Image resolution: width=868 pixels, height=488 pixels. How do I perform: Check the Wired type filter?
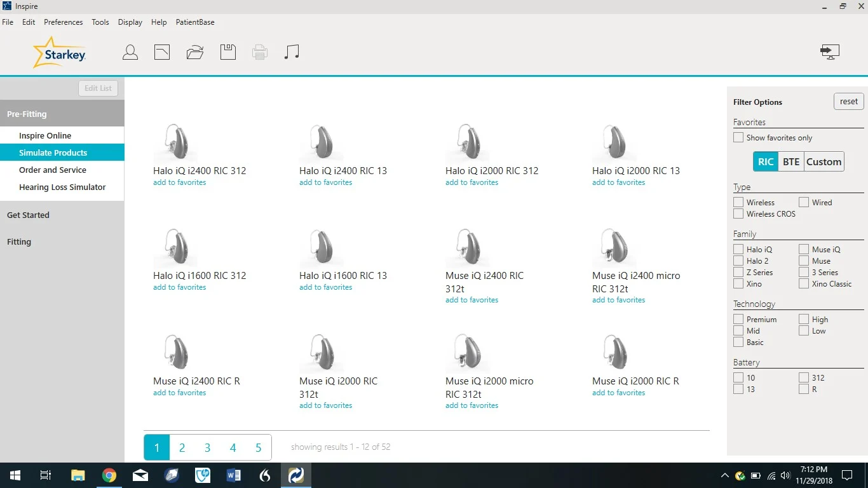coord(804,202)
